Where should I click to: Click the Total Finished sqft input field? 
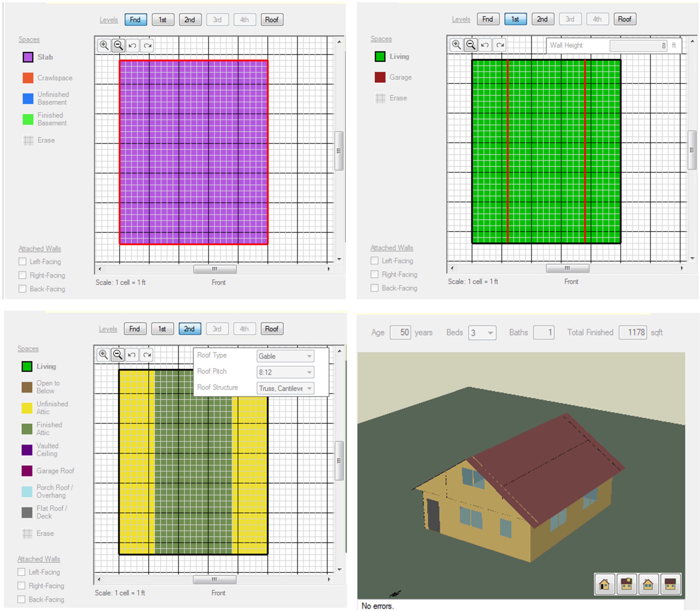coord(632,333)
